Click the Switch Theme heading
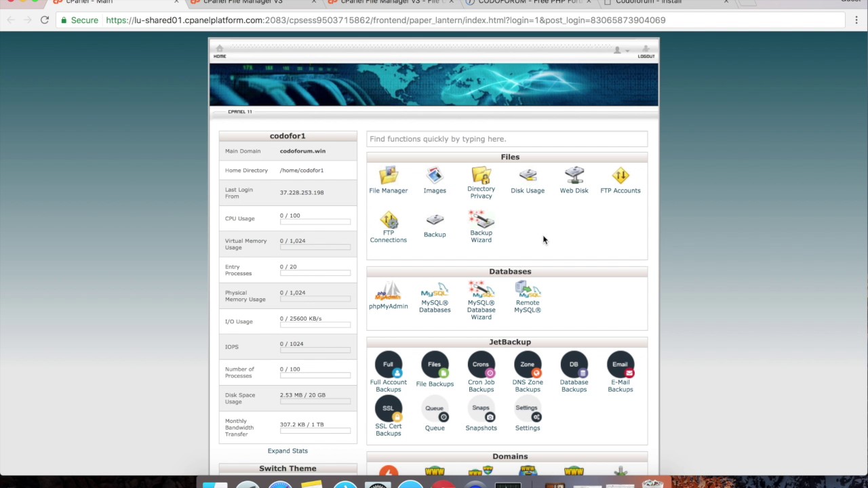Screen dimensions: 868x488 point(288,468)
